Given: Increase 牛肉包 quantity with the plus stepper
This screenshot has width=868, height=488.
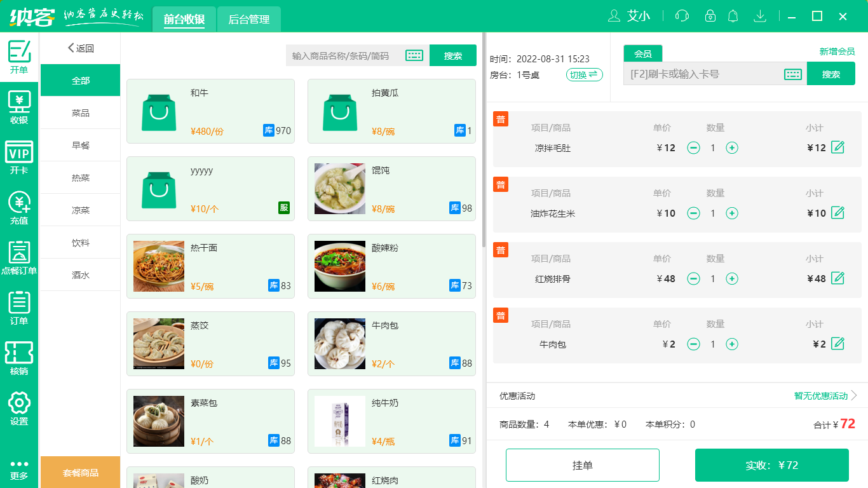Looking at the screenshot, I should coord(732,344).
